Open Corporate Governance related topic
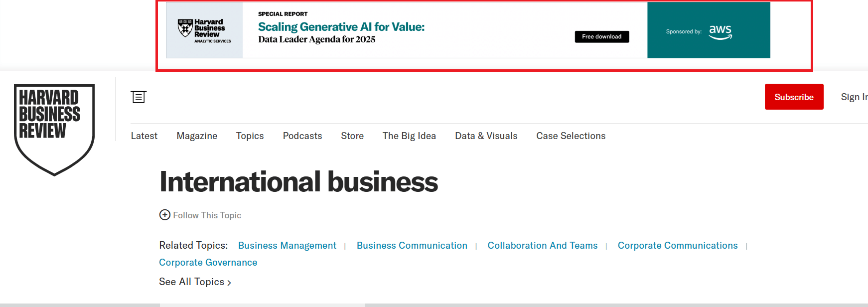Screen dimensions: 868x307 coord(208,263)
